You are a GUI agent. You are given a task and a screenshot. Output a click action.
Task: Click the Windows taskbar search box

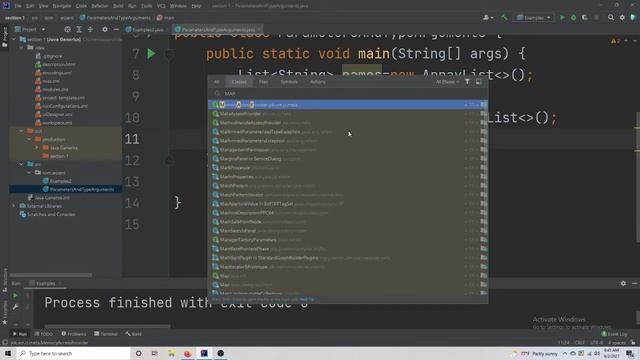[x=74, y=353]
